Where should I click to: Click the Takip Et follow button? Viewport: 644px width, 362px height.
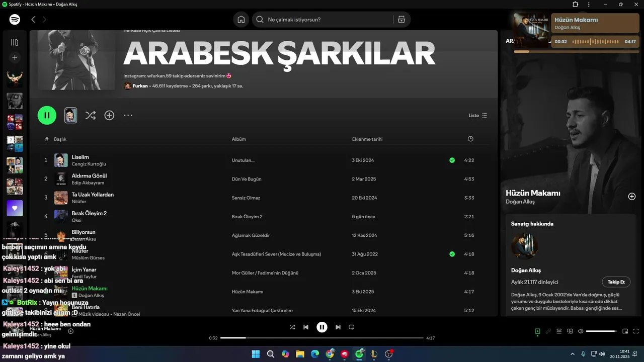tap(616, 282)
